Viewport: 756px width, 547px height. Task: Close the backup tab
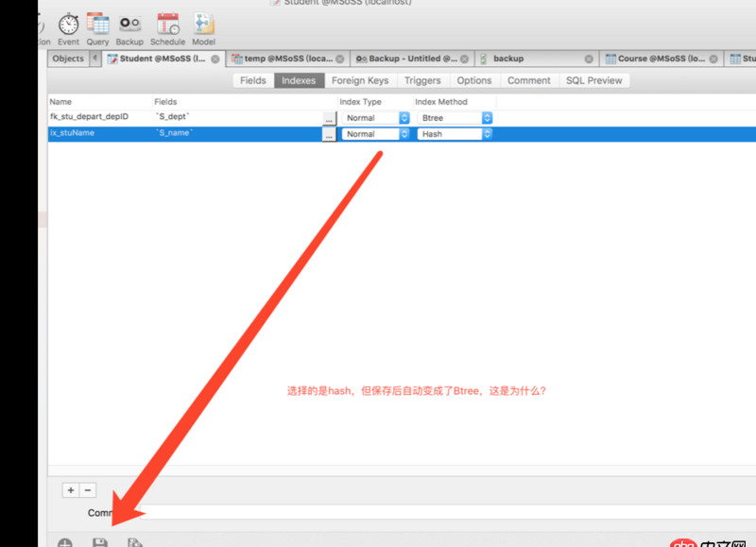point(589,59)
